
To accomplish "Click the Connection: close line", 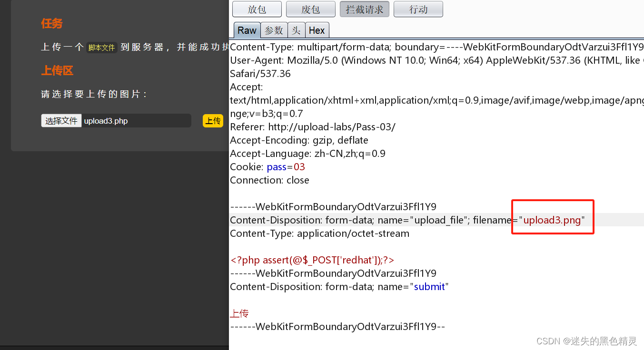I will (269, 180).
